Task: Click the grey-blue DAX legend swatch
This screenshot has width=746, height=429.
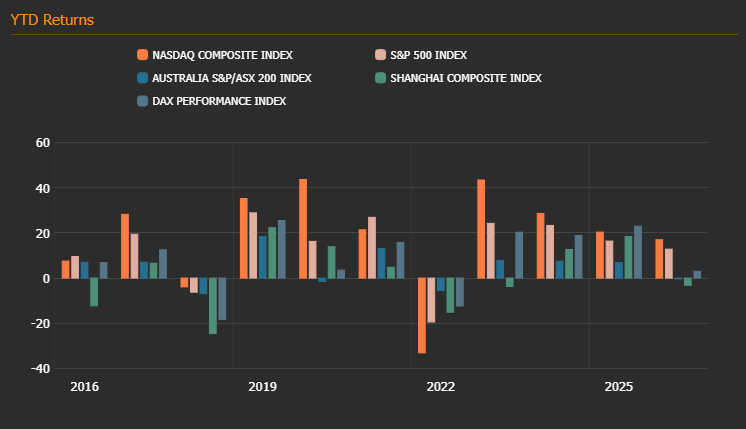Action: pos(142,100)
